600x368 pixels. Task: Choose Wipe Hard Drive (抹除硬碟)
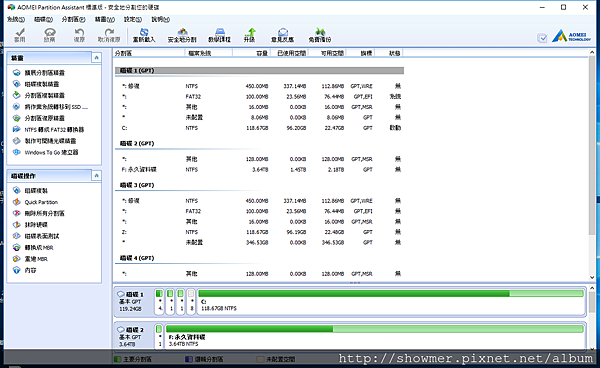(31, 225)
